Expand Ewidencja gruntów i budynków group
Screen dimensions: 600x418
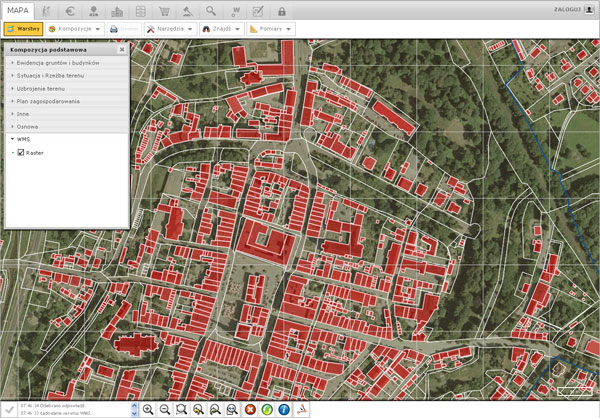[67, 63]
